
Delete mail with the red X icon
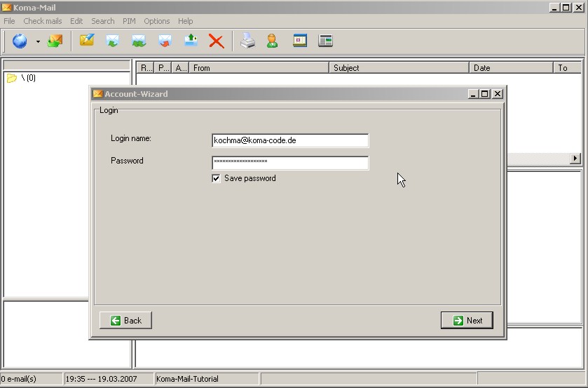pyautogui.click(x=217, y=41)
